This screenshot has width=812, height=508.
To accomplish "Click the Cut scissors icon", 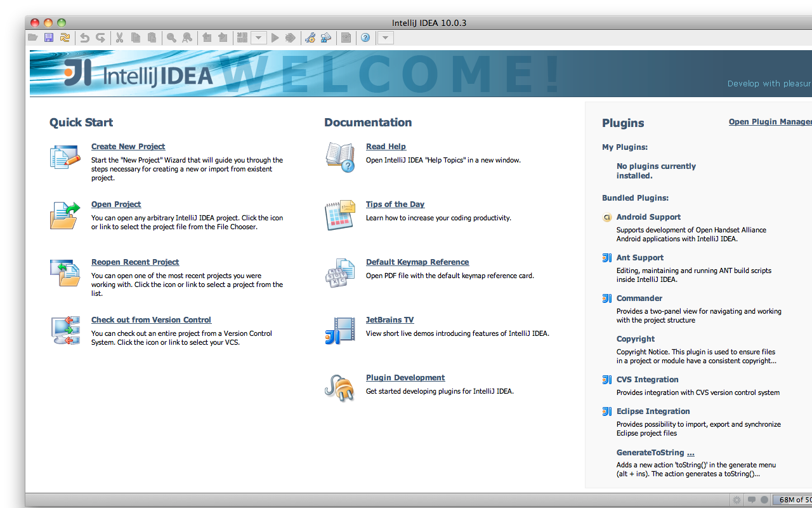I will click(119, 38).
